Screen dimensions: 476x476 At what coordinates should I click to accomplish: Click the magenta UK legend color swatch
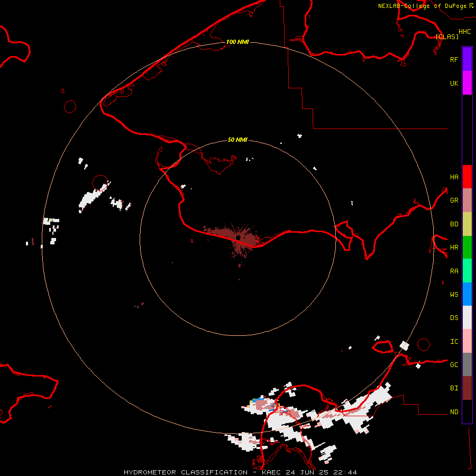(467, 83)
